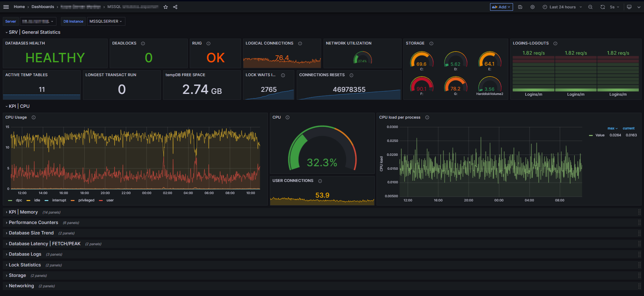Show info for the DEADLOCKS panel
The image size is (644, 296).
pos(143,43)
